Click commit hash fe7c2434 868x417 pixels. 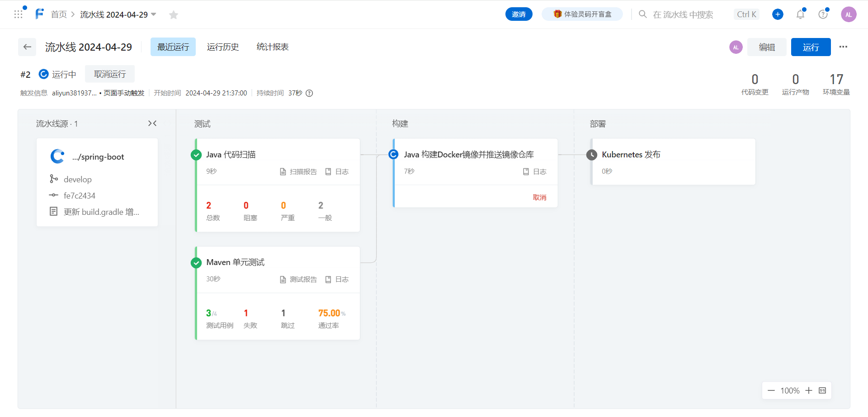click(80, 196)
